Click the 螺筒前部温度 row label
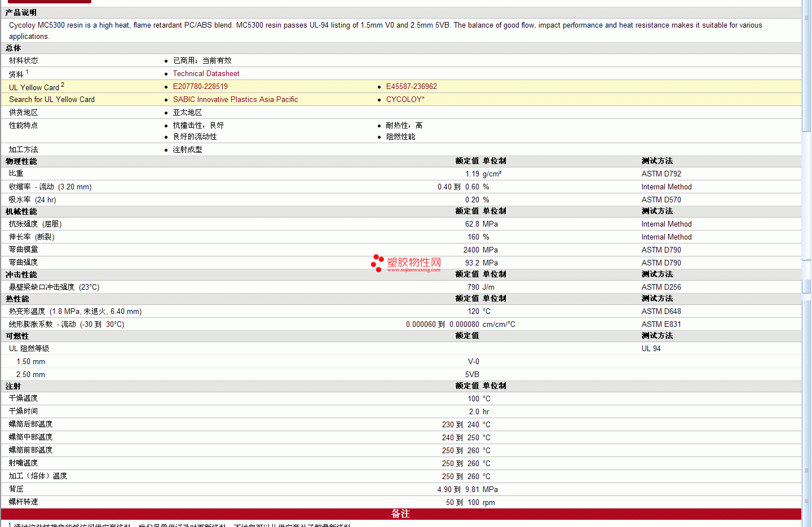The height and width of the screenshot is (527, 812). coord(31,450)
